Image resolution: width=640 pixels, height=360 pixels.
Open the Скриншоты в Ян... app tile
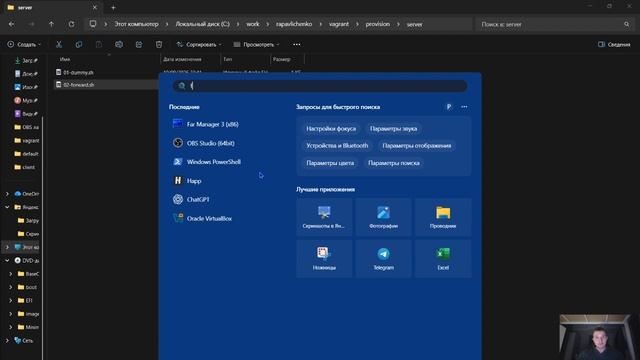324,217
